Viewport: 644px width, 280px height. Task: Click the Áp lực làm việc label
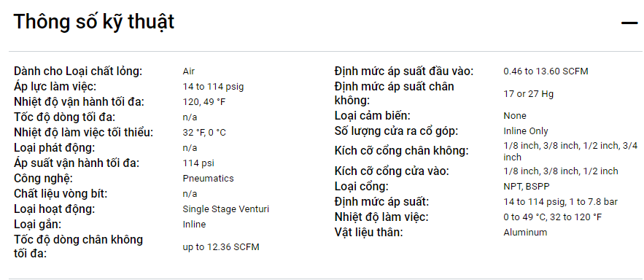pyautogui.click(x=55, y=87)
